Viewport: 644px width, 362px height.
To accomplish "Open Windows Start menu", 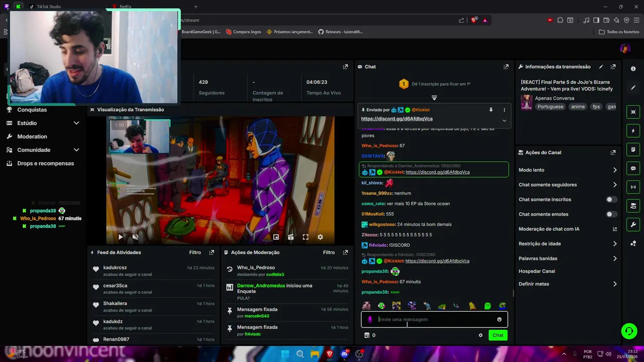I will click(x=285, y=354).
